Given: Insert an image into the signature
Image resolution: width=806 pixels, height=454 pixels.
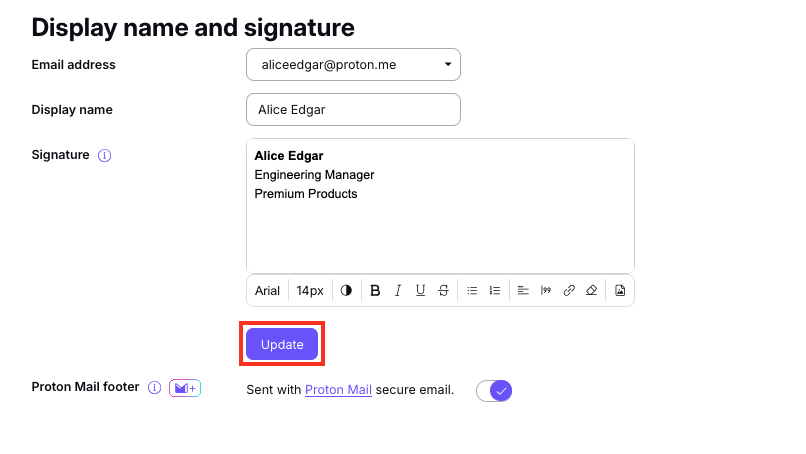Looking at the screenshot, I should pos(620,291).
